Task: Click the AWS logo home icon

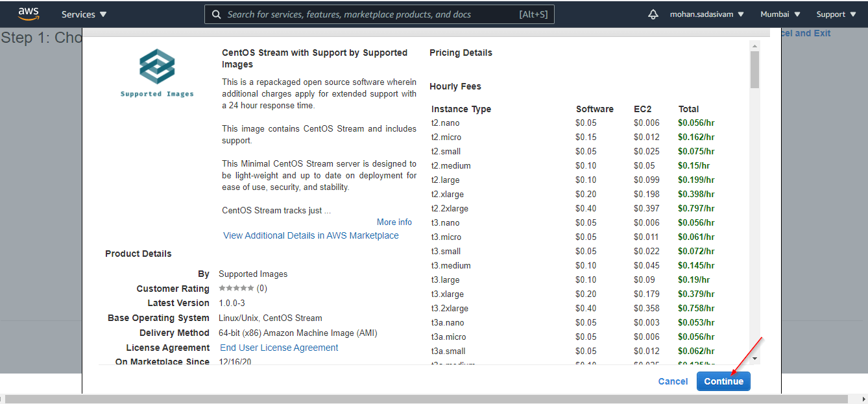Action: (x=29, y=14)
